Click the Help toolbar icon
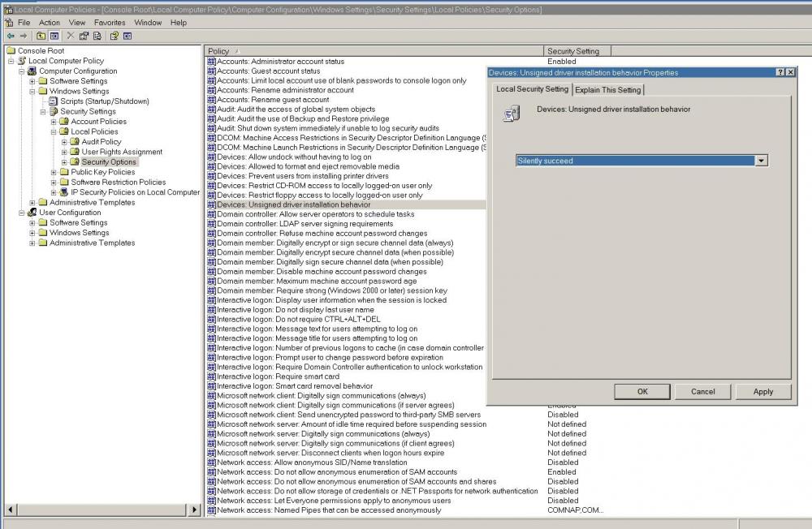This screenshot has height=529, width=812. 114,36
